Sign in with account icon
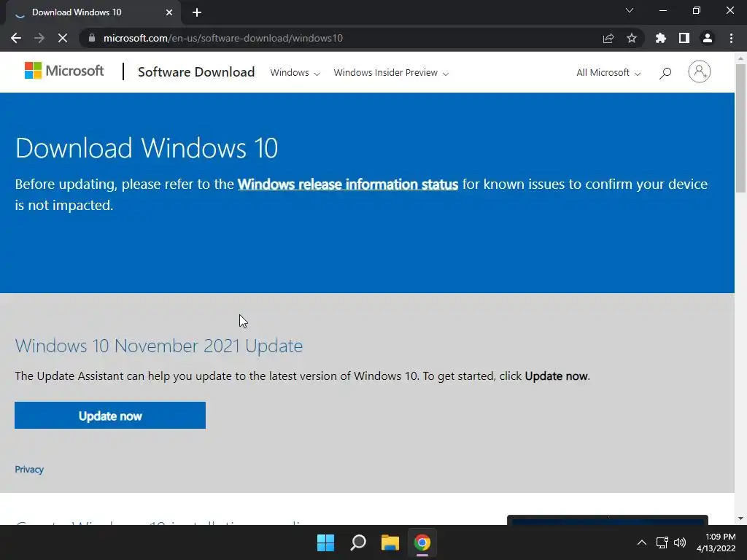The image size is (747, 560). click(699, 72)
